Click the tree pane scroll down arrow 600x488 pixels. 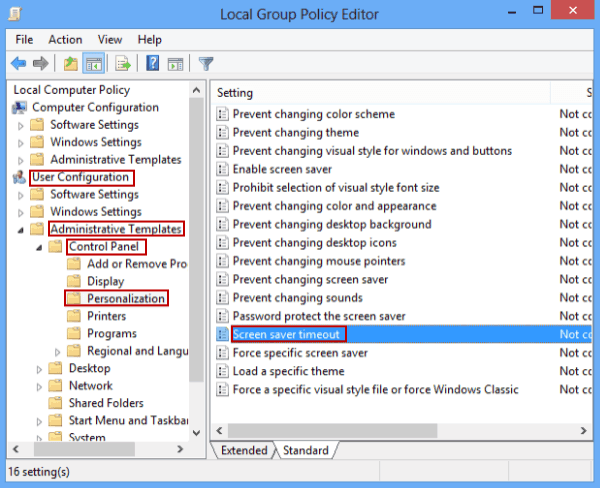click(x=196, y=433)
